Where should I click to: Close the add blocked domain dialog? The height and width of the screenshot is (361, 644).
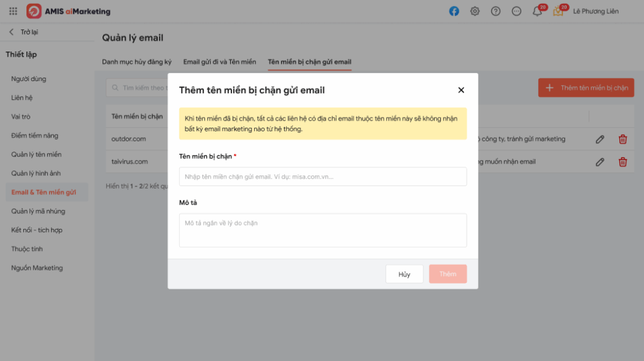tap(461, 90)
